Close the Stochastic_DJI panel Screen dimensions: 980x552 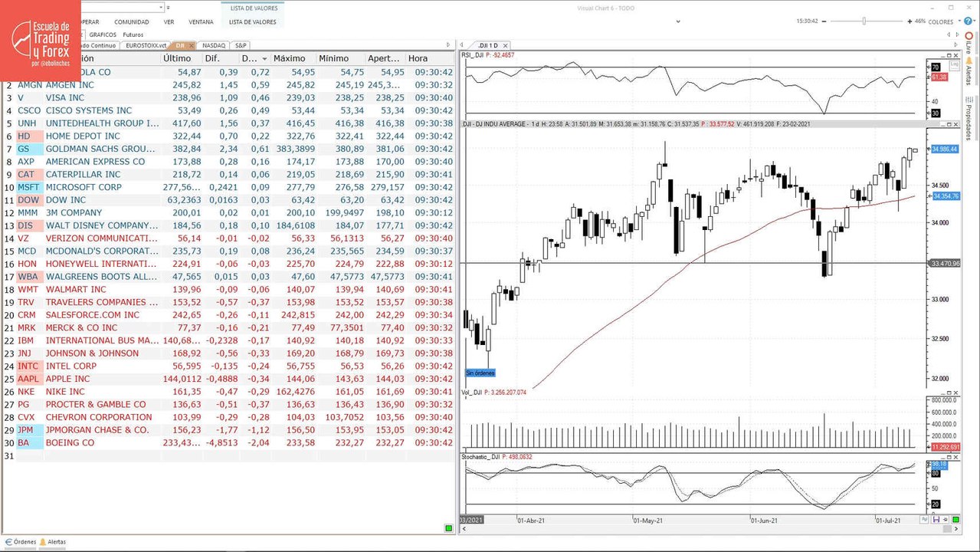click(x=956, y=457)
